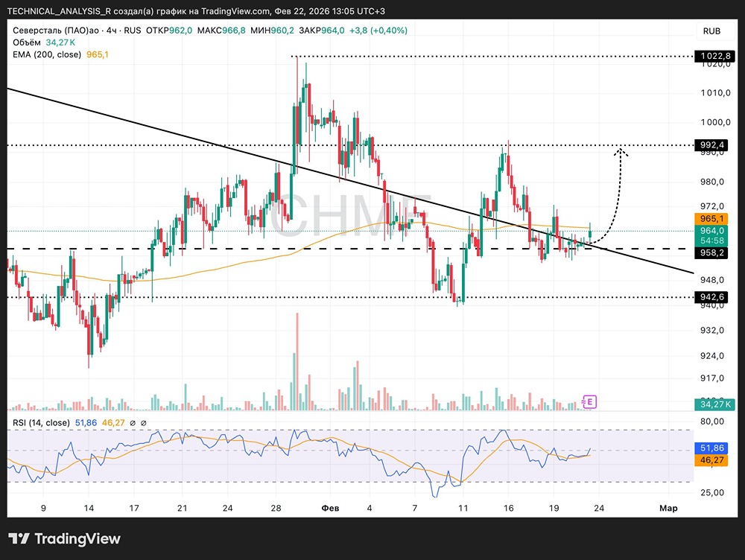Click the TECHNICAL_ANALYSIS_R author header text
The width and height of the screenshot is (745, 560).
[59, 11]
